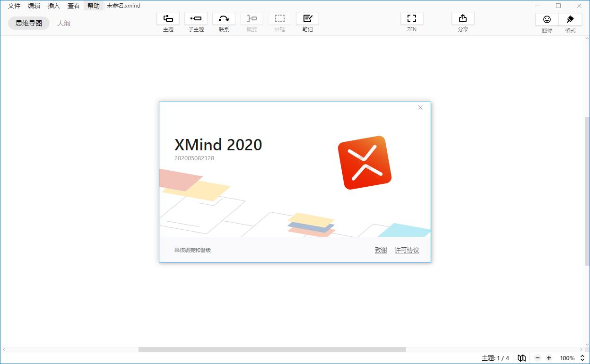The height and width of the screenshot is (364, 590).
Task: Close the XMind 2020 about dialog
Action: pos(420,107)
